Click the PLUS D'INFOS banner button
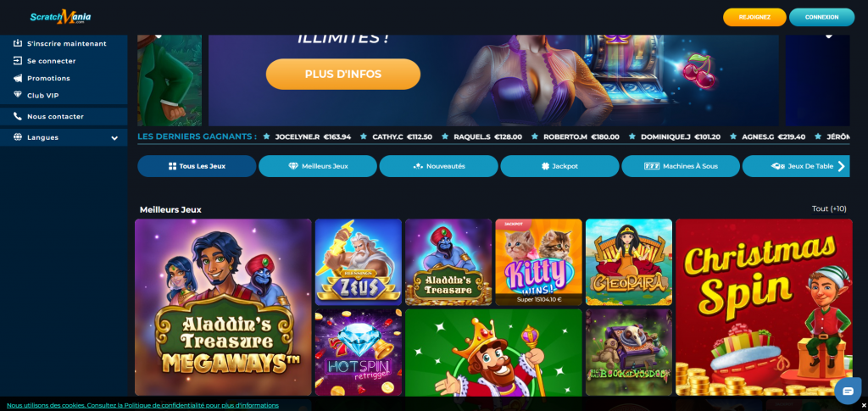The image size is (868, 411). point(343,74)
